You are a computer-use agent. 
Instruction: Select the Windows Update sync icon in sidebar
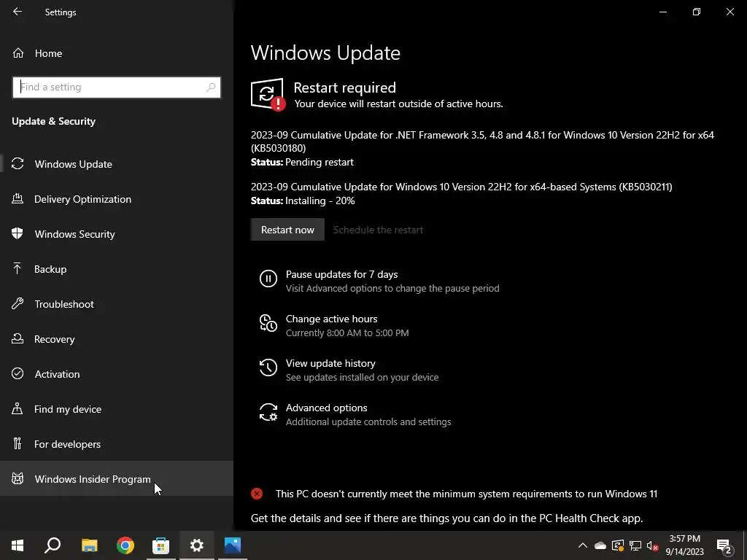18,164
